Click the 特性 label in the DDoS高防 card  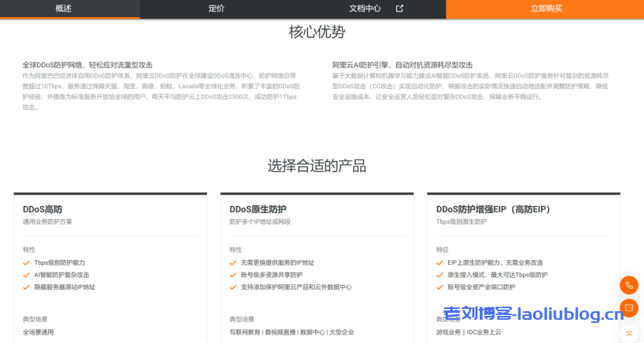(29, 249)
